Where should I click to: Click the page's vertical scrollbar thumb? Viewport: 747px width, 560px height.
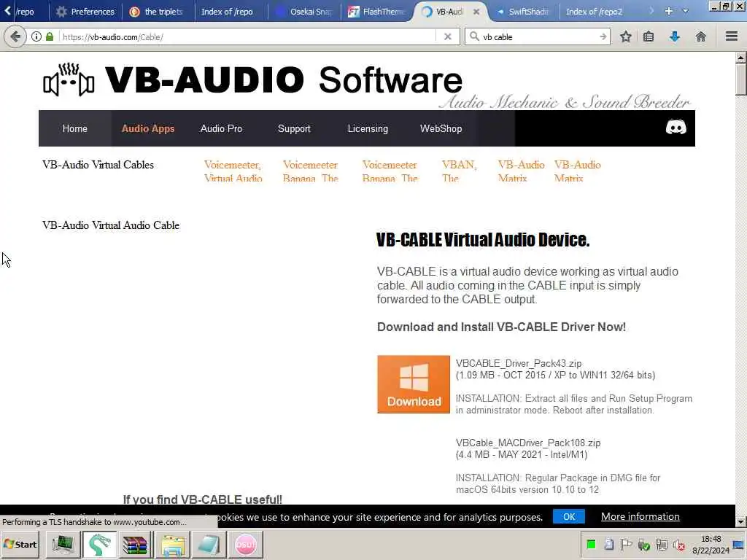740,79
